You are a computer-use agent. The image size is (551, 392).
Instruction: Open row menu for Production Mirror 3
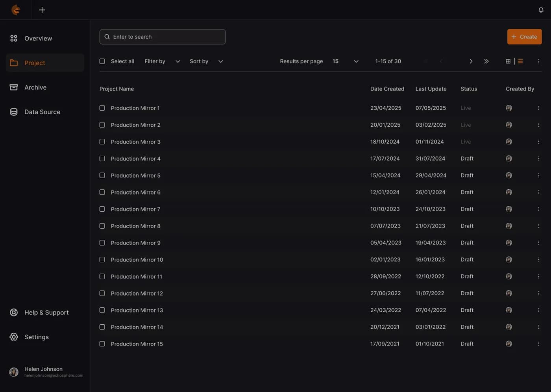pyautogui.click(x=538, y=142)
